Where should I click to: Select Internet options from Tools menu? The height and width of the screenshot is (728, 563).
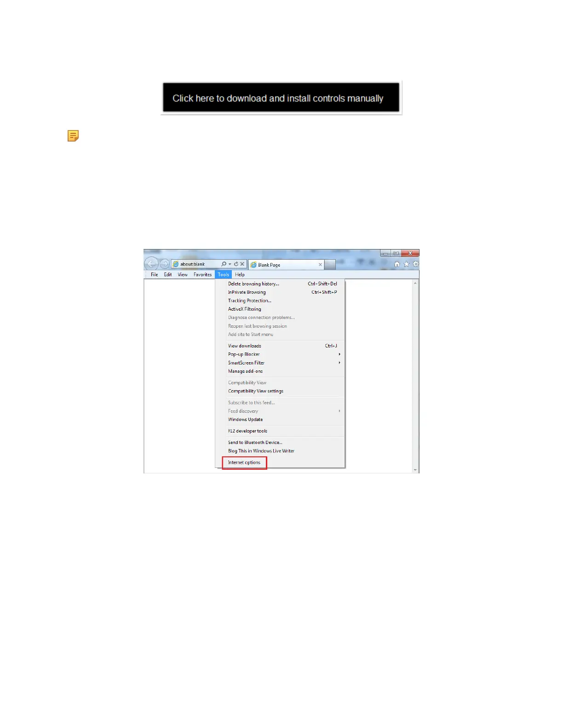pyautogui.click(x=244, y=462)
